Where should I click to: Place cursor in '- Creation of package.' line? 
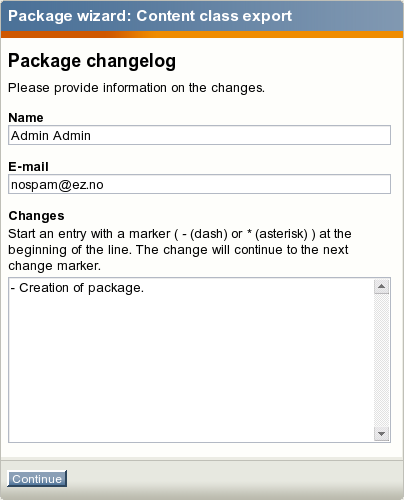tap(77, 288)
